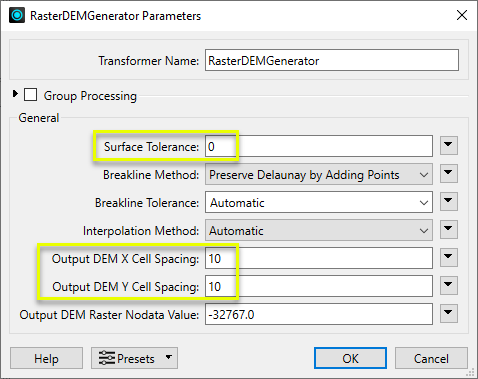Open the Nodata Value options arrow menu
The image size is (478, 379).
click(449, 314)
